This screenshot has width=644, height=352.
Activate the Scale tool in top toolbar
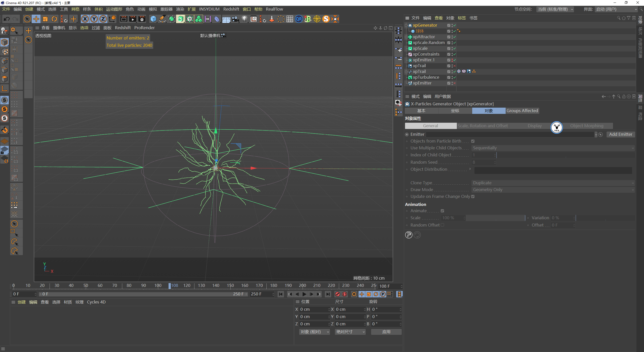coord(45,19)
